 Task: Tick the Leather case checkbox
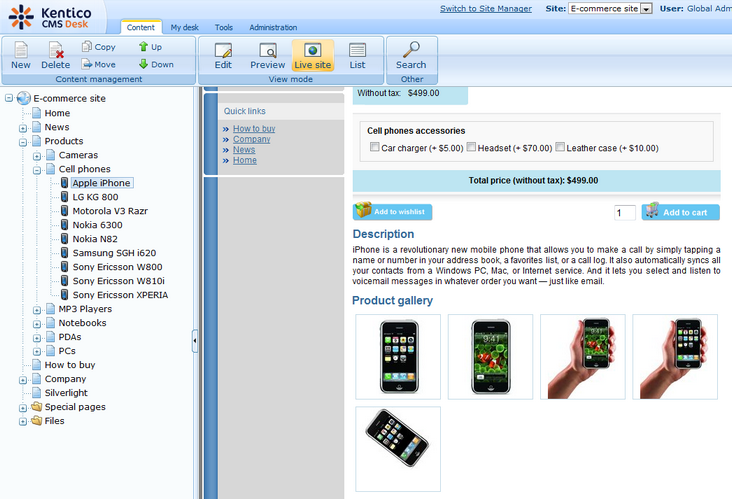(560, 148)
